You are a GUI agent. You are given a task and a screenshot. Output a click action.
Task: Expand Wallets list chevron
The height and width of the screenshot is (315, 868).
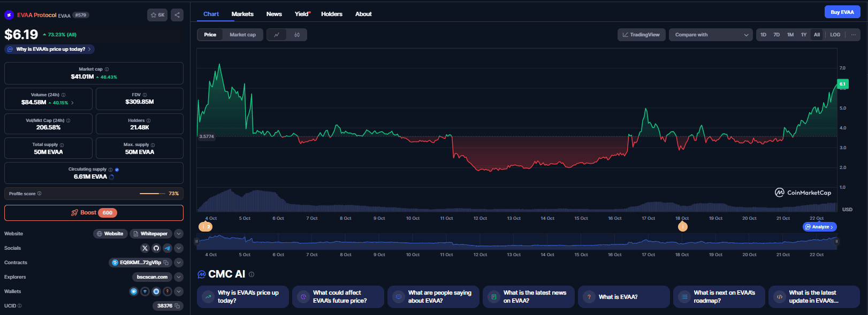[x=179, y=291]
